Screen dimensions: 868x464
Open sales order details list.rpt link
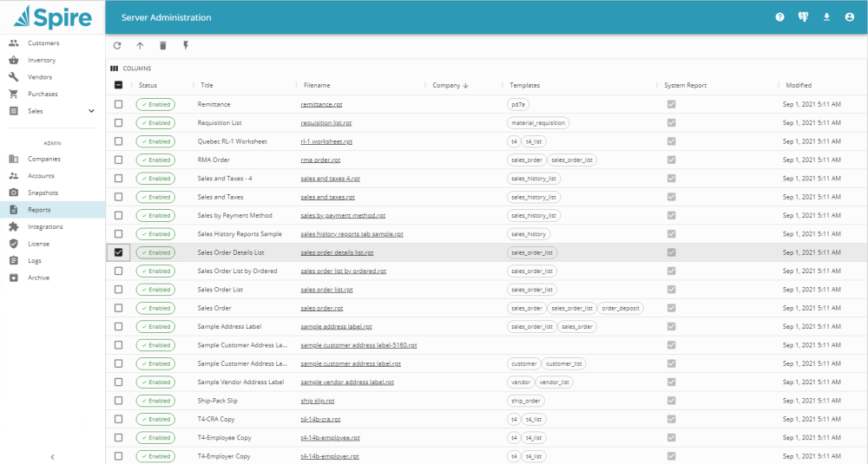pos(337,252)
